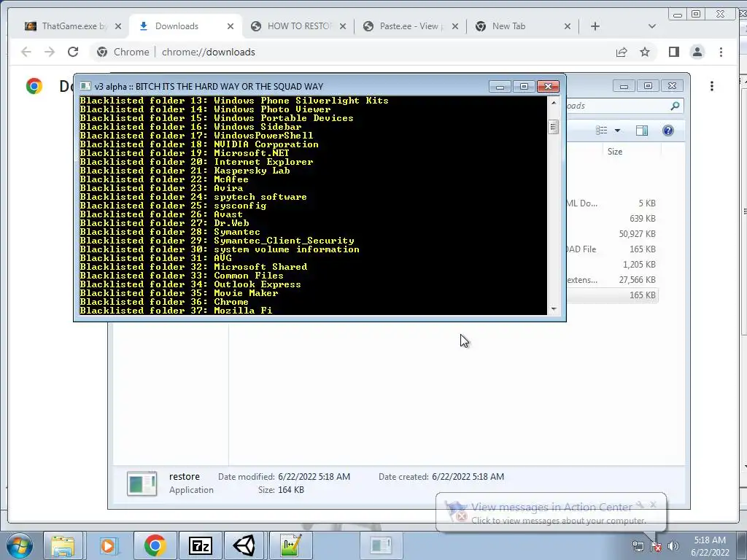Open 7-Zip from taskbar
The width and height of the screenshot is (747, 560).
click(x=200, y=545)
